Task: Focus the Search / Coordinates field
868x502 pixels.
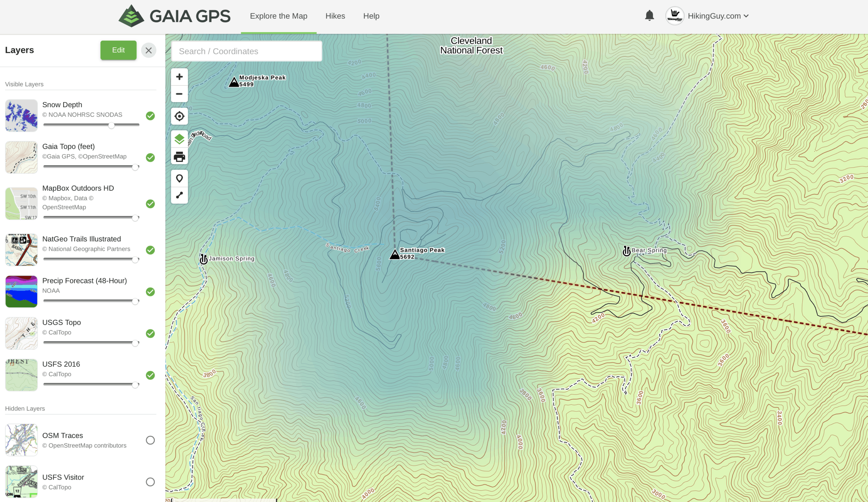Action: pyautogui.click(x=246, y=51)
